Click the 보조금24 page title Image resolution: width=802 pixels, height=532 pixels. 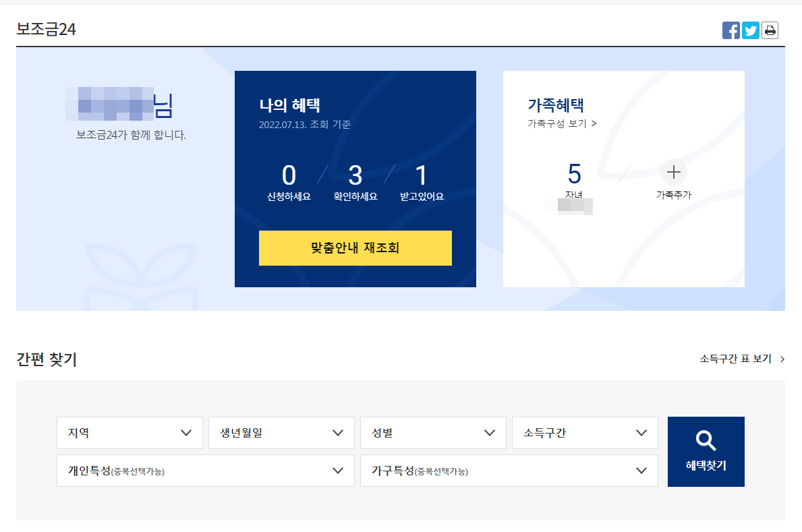[x=46, y=29]
